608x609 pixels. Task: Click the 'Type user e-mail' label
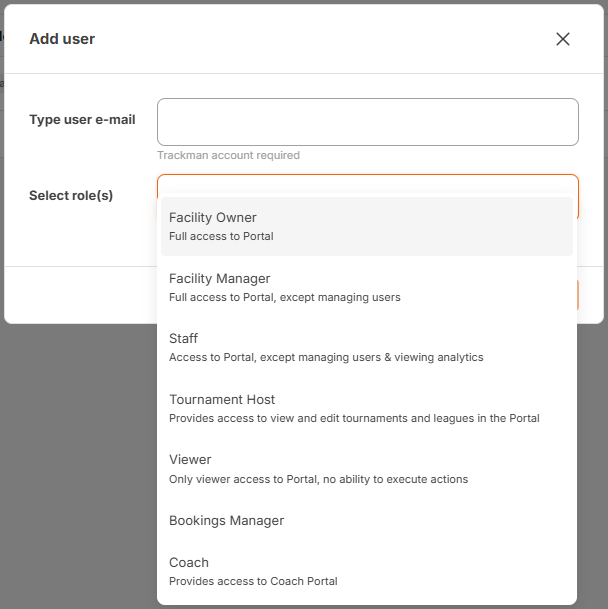coord(82,120)
